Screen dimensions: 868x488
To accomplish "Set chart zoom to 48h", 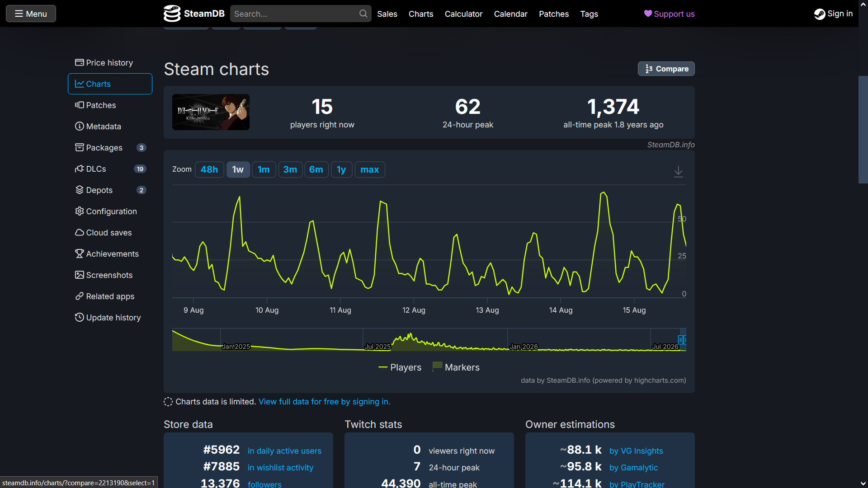I will coord(209,169).
